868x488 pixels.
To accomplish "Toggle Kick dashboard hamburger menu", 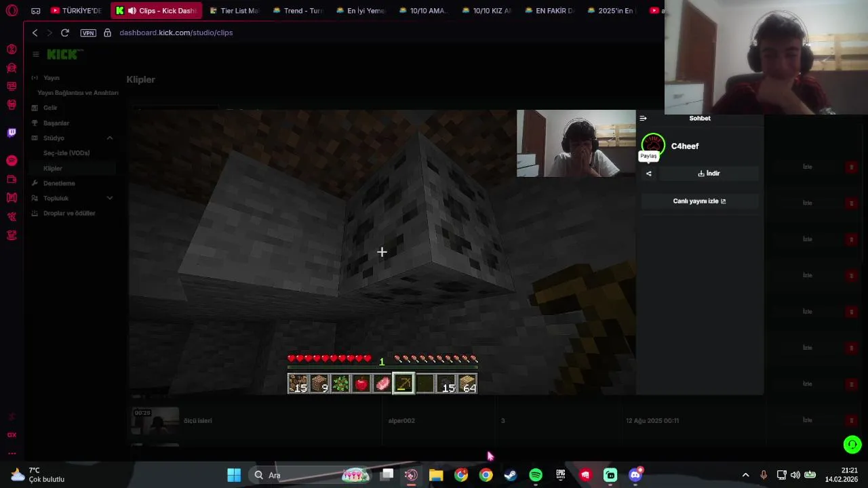I will 36,54.
